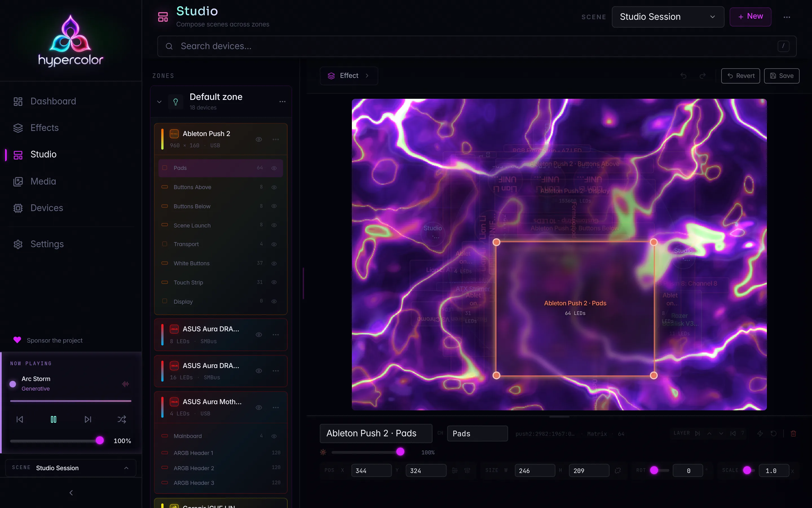Toggle Display channel visibility
The width and height of the screenshot is (812, 508).
[x=274, y=301]
